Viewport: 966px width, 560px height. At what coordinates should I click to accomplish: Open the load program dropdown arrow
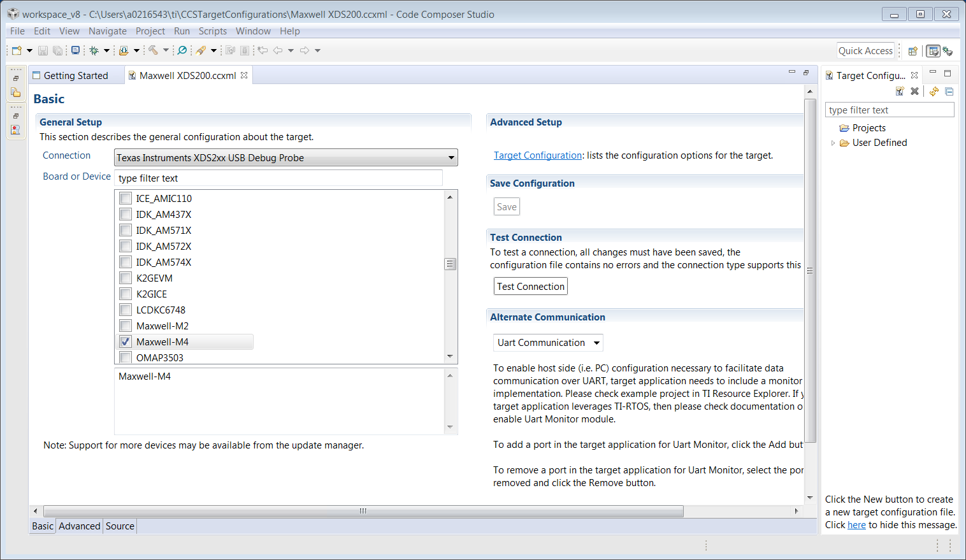pyautogui.click(x=136, y=50)
